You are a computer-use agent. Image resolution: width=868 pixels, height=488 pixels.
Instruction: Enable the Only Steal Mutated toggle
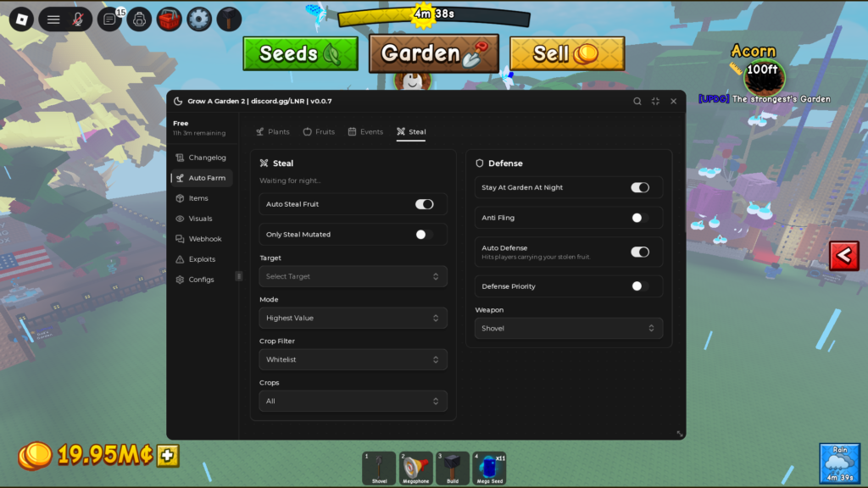pyautogui.click(x=424, y=235)
